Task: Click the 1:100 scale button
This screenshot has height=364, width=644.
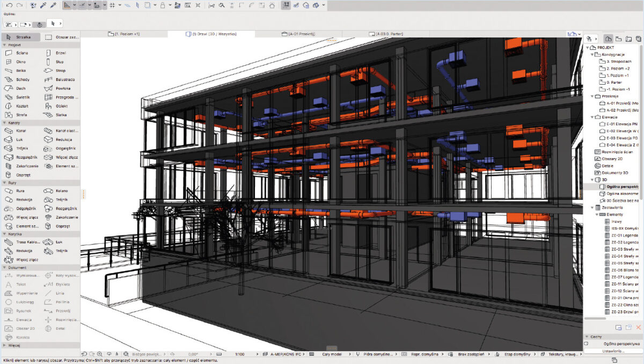Action: click(x=240, y=354)
